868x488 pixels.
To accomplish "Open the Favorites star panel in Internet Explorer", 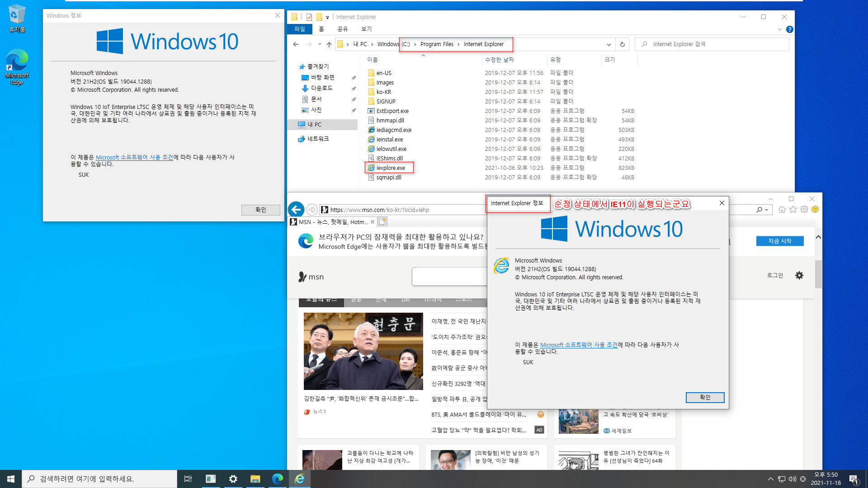I will [x=793, y=209].
